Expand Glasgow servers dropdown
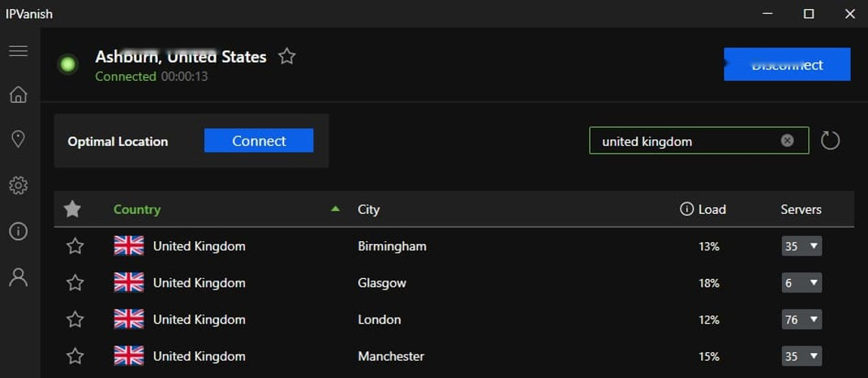 (802, 283)
